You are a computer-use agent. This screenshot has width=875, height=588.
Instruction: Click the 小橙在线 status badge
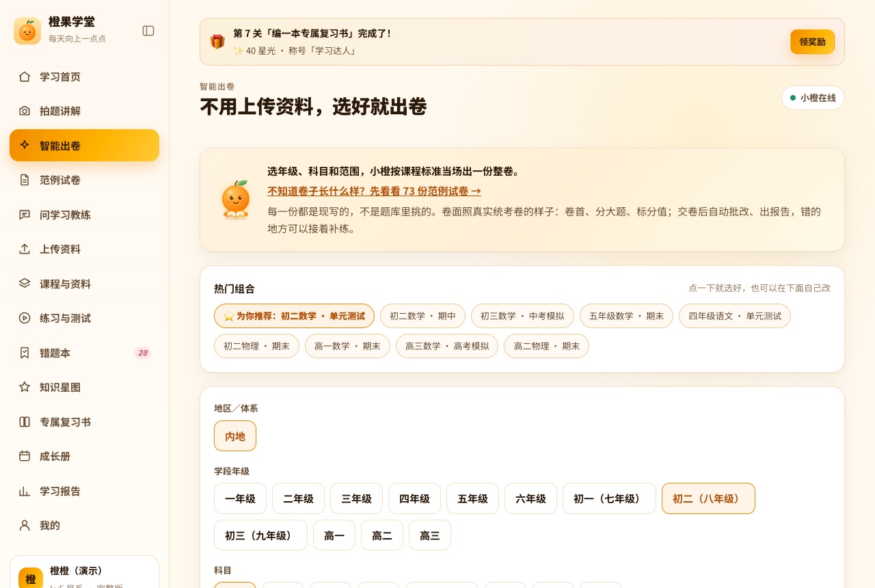(x=813, y=98)
